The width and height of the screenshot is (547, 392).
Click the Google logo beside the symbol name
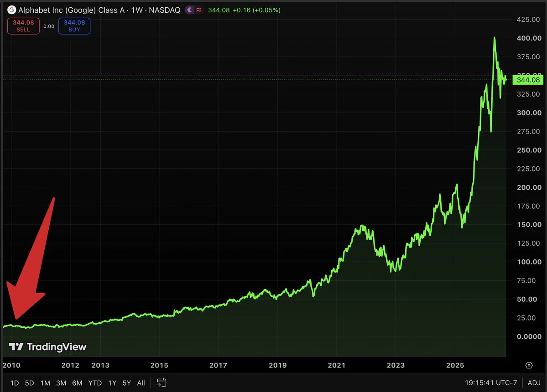11,10
